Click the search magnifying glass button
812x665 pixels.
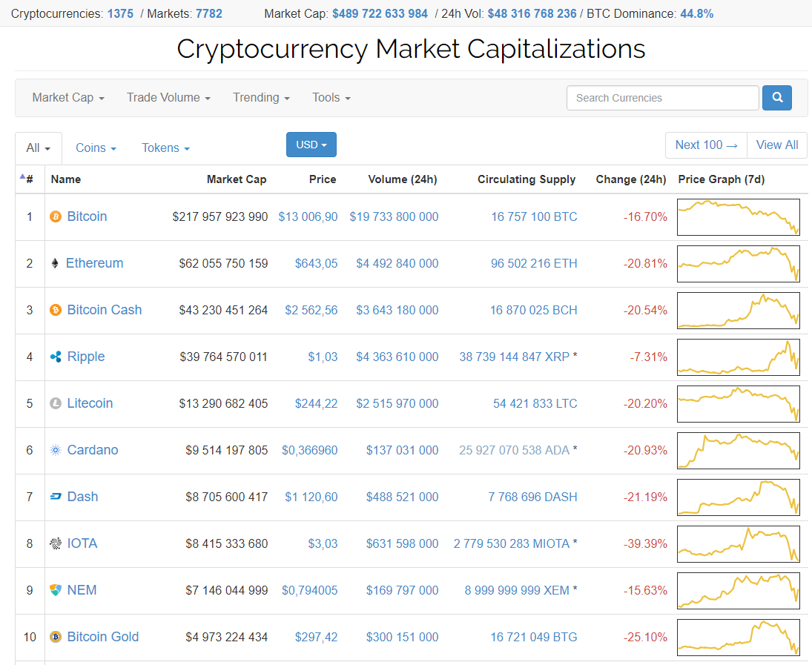point(776,97)
